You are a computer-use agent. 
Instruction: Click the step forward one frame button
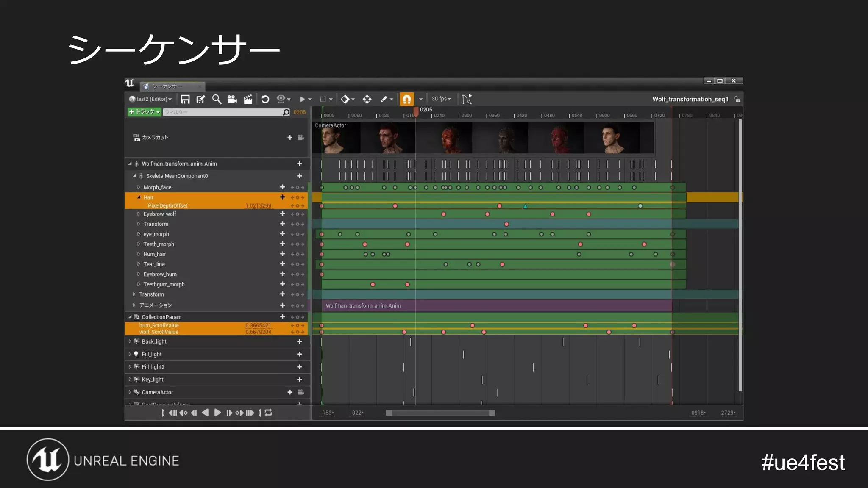click(229, 413)
